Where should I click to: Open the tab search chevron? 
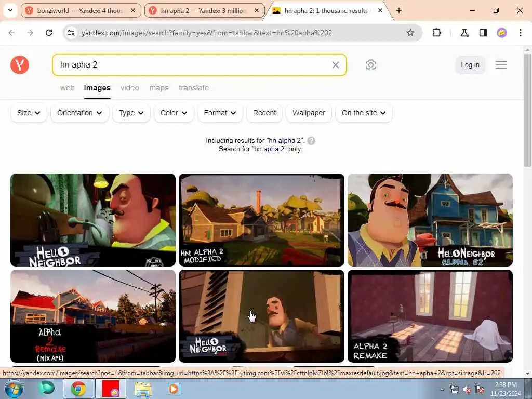pos(10,10)
